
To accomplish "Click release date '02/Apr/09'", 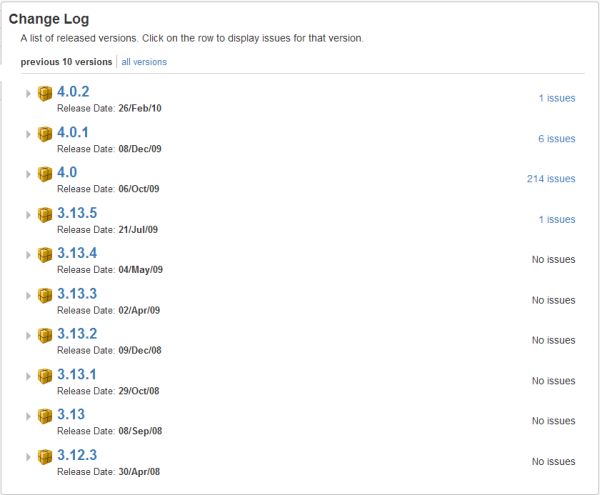I will pyautogui.click(x=139, y=310).
